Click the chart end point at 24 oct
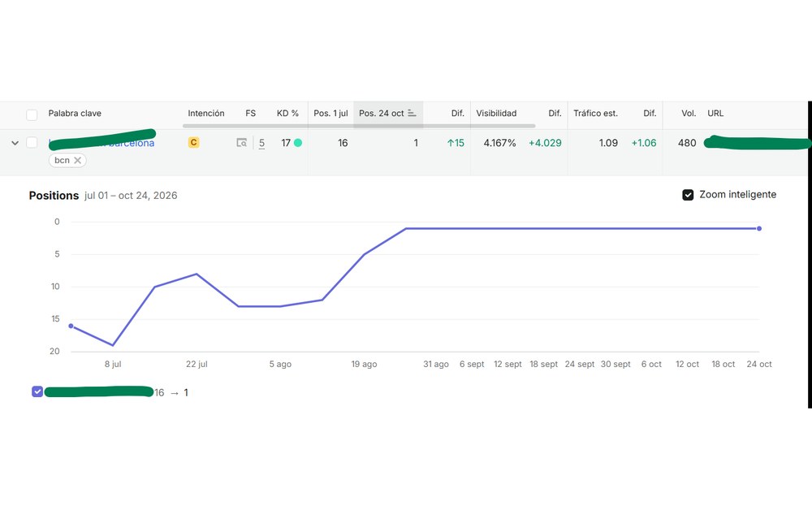Image resolution: width=812 pixels, height=510 pixels. tap(759, 228)
